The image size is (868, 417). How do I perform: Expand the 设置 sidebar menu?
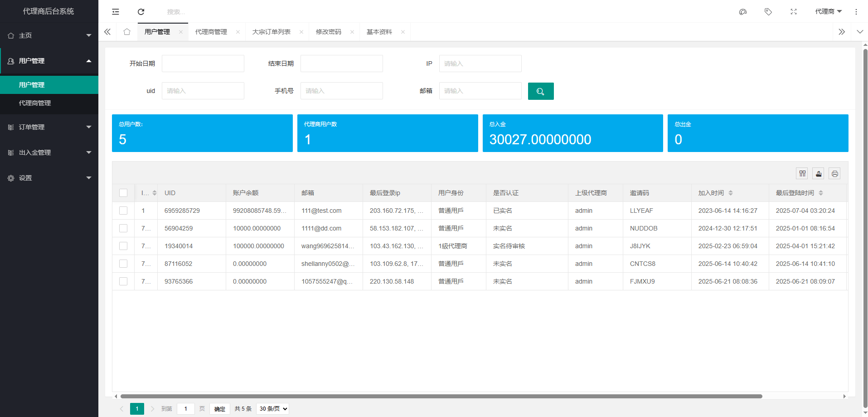(49, 178)
